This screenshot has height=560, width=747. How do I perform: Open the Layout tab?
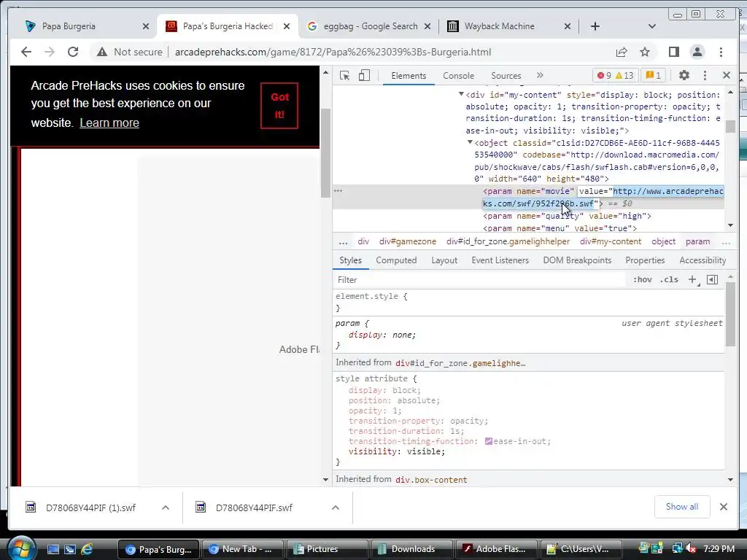coord(444,260)
